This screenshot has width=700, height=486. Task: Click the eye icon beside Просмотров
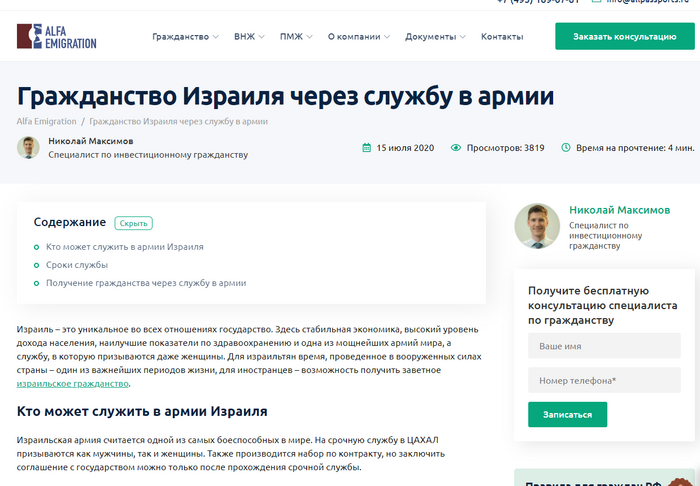click(456, 148)
